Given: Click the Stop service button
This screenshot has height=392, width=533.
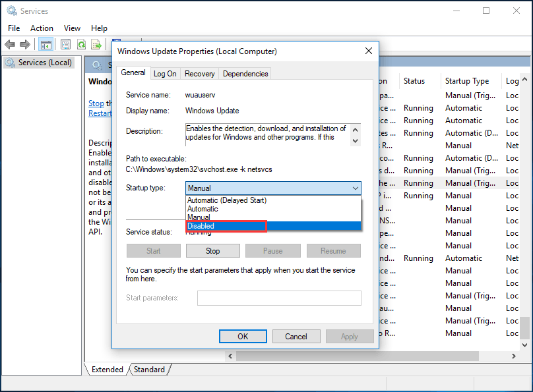Looking at the screenshot, I should (213, 251).
